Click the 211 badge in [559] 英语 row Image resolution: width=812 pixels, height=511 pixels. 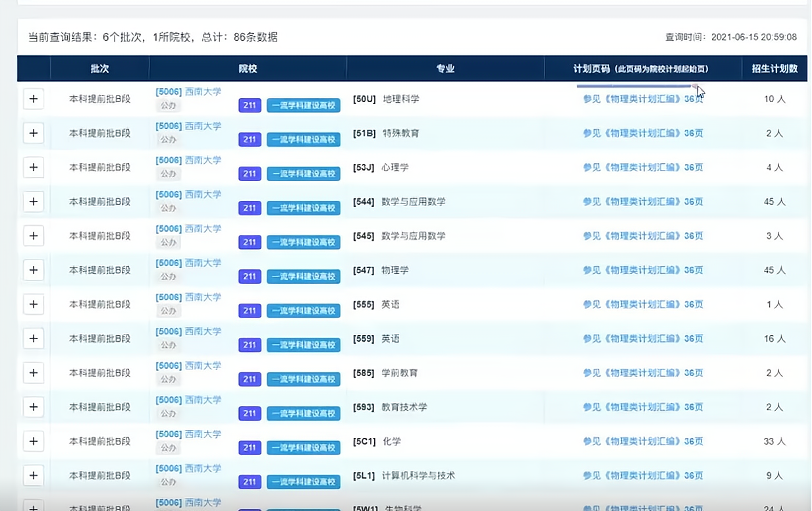pyautogui.click(x=250, y=345)
